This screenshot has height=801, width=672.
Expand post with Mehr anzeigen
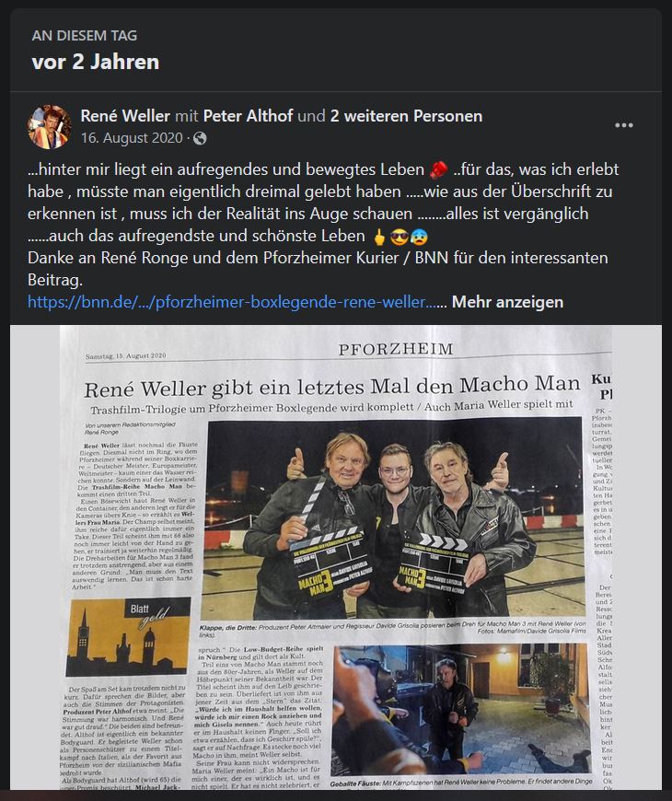507,302
